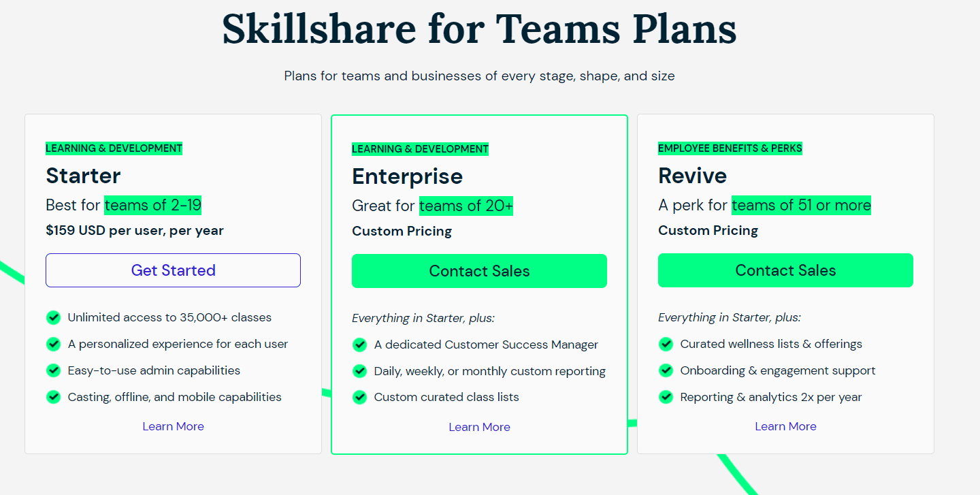Click the checkmark beside Unlimited access to 35,000+ classes

pos(53,317)
